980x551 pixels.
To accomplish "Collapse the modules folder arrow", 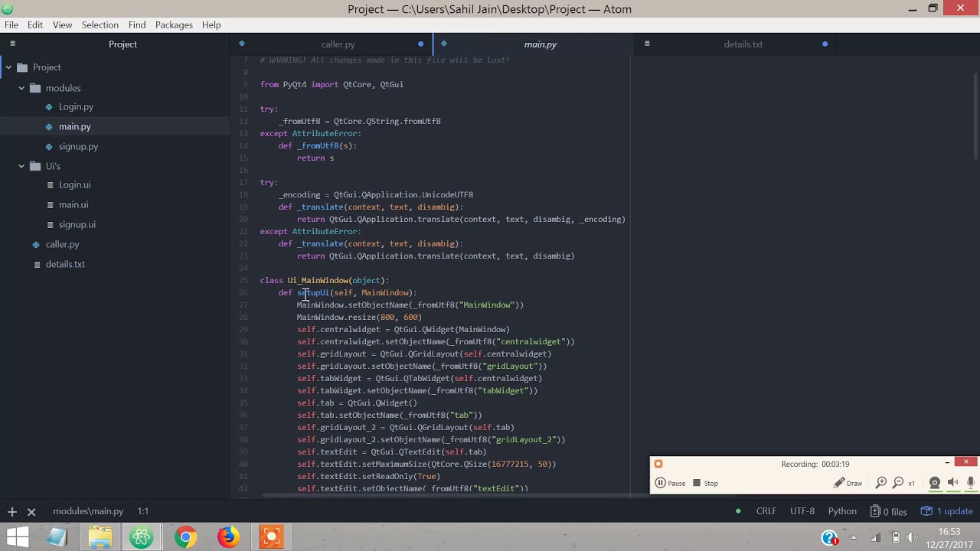I will coord(21,88).
